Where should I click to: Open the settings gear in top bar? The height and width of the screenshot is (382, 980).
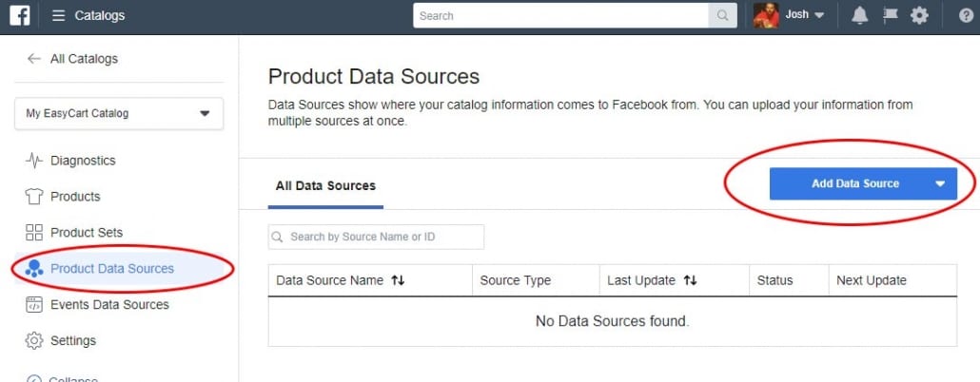[919, 15]
